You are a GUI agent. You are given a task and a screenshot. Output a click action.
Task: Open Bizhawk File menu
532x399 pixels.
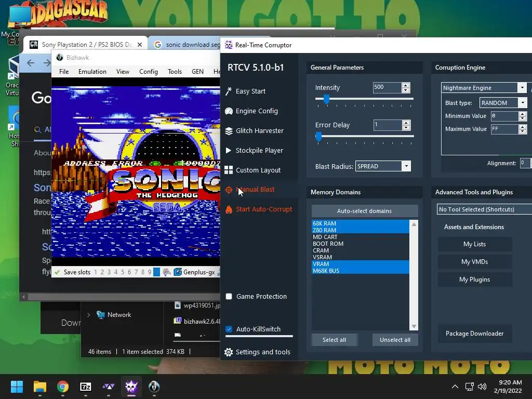(64, 72)
